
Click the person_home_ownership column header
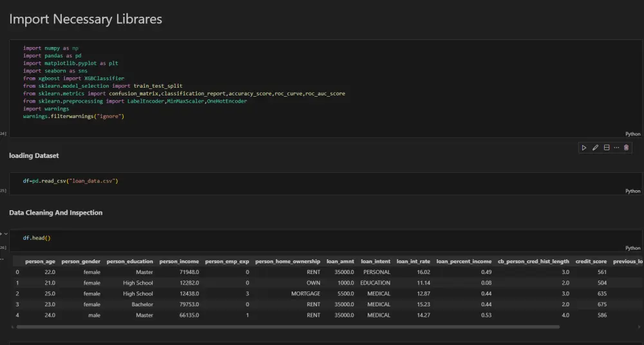(287, 261)
